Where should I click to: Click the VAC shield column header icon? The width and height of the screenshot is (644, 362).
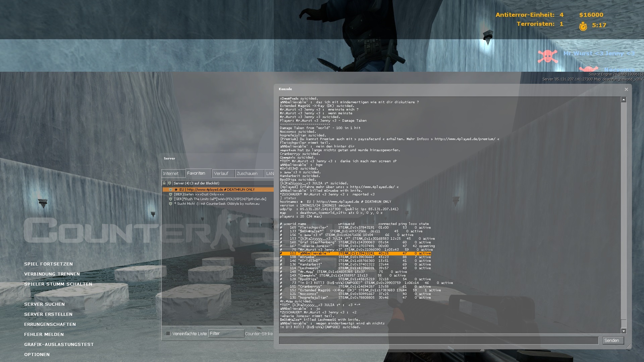point(170,183)
